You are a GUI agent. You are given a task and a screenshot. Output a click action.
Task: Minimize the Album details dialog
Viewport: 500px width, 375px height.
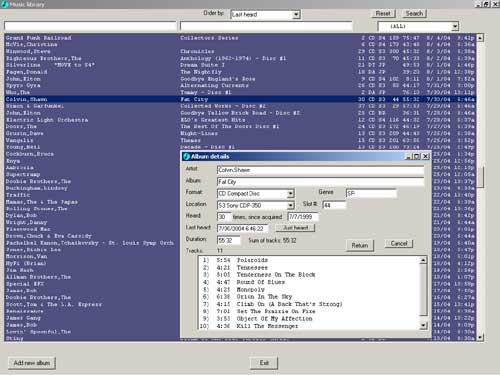click(409, 156)
